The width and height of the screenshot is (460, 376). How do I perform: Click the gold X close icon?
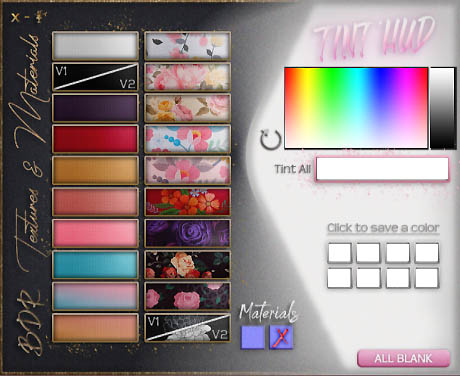click(15, 18)
